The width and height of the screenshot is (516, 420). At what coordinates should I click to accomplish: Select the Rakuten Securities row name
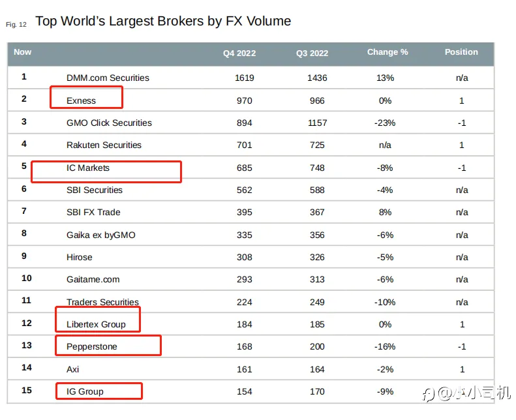104,145
